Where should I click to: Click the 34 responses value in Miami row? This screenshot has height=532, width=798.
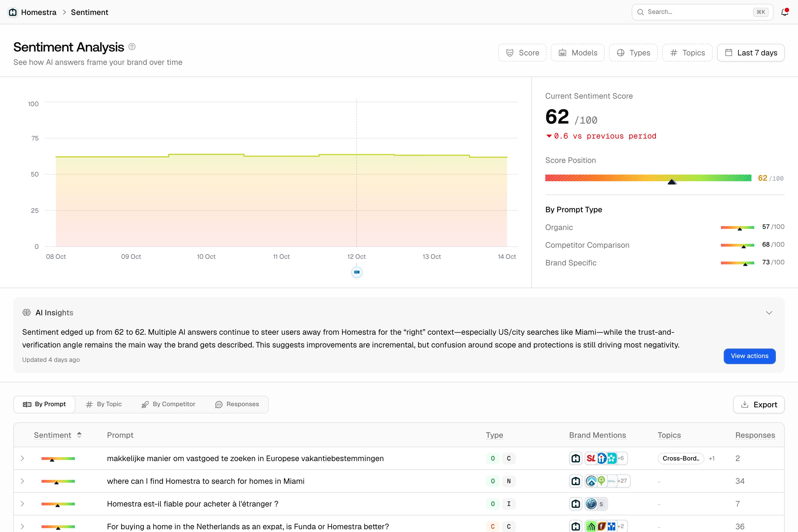(740, 481)
